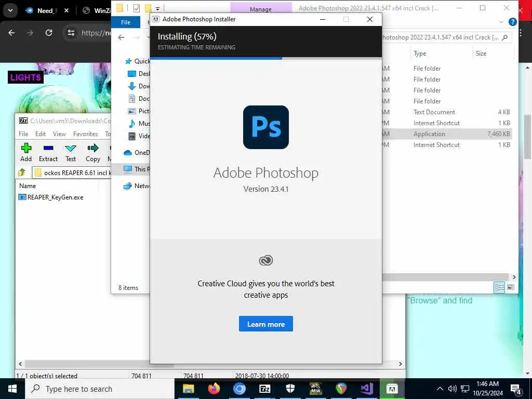Open Pictures in Explorer sidebar
The height and width of the screenshot is (399, 532).
(139, 111)
